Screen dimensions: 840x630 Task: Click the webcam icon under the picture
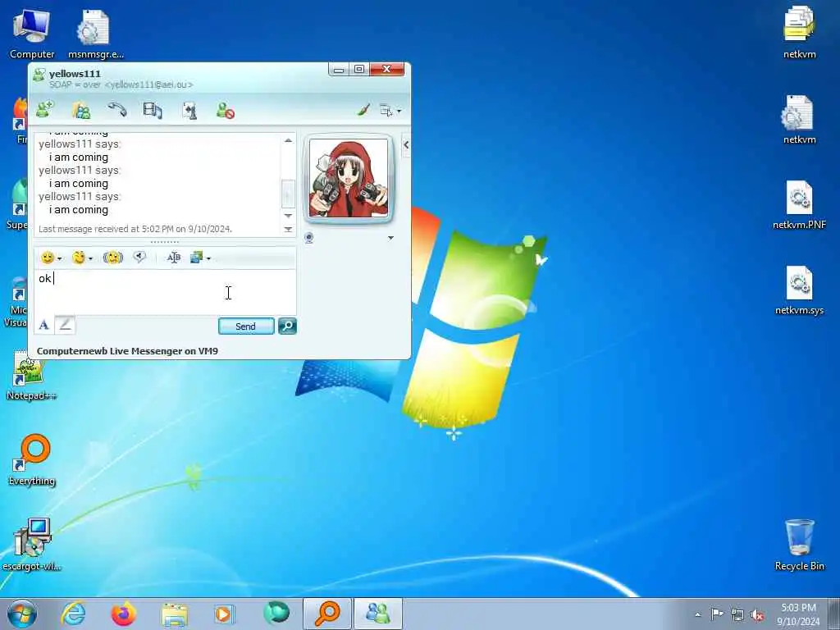click(309, 238)
